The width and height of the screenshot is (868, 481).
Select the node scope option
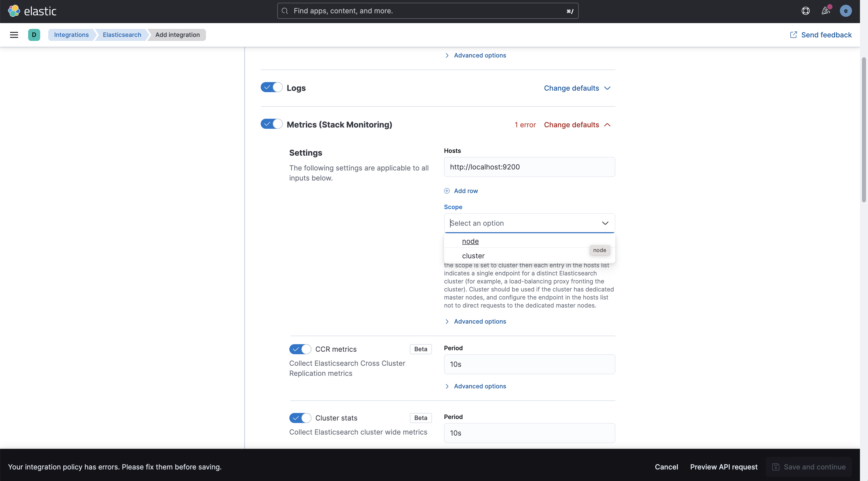(470, 241)
